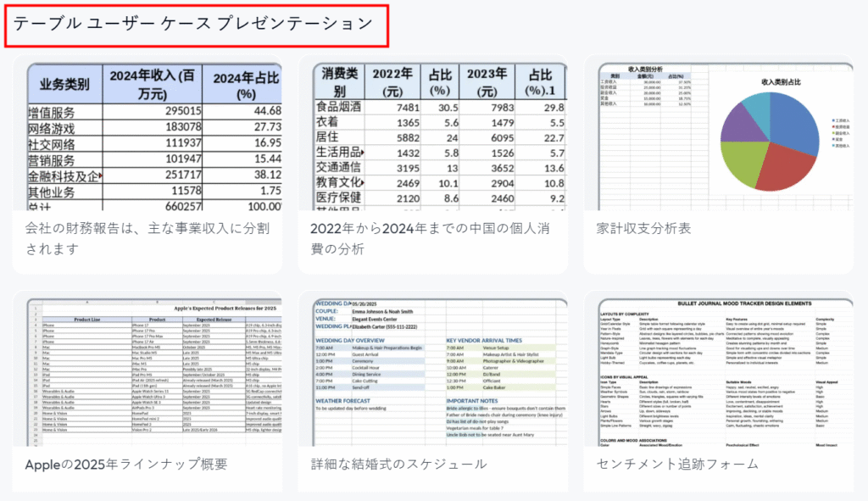Select the センチメント追跡フォーム caption

(x=676, y=464)
